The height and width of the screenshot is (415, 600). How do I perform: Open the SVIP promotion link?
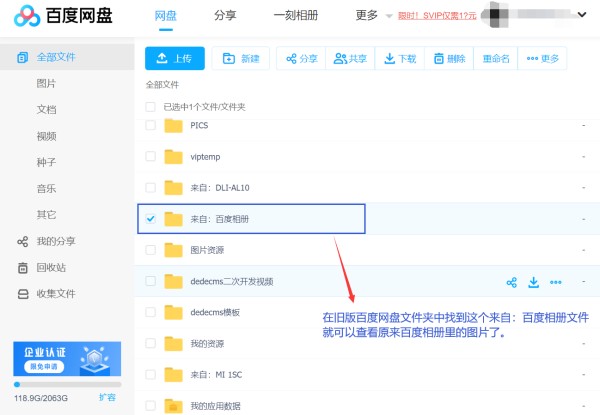tap(437, 16)
